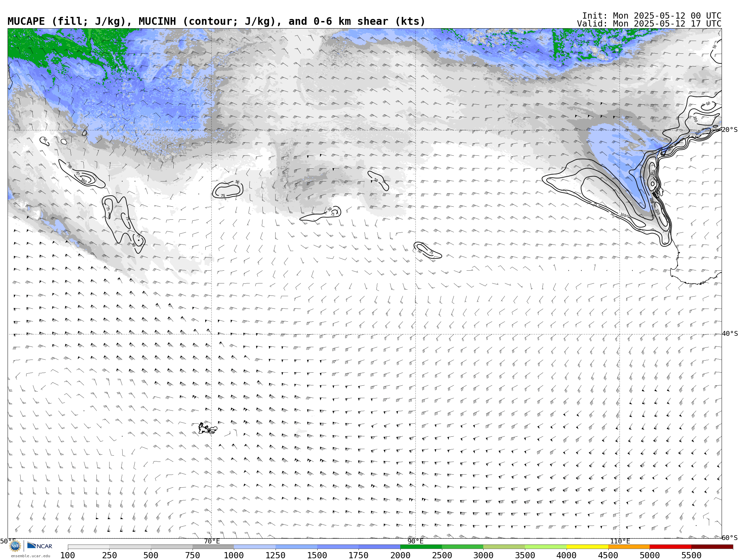
Task: Select the MUCAPE MUCINH shear plot title
Action: point(216,21)
